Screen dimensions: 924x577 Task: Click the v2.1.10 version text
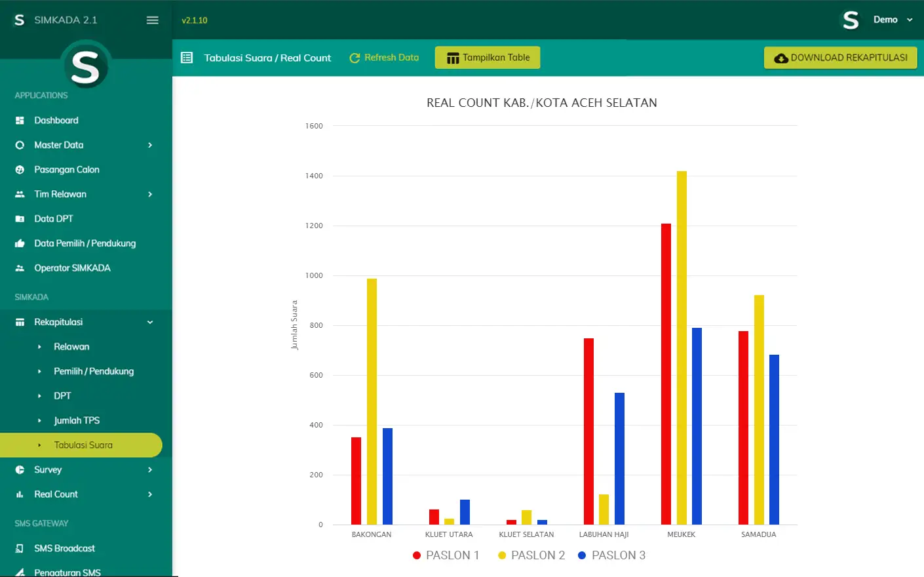[x=195, y=20]
